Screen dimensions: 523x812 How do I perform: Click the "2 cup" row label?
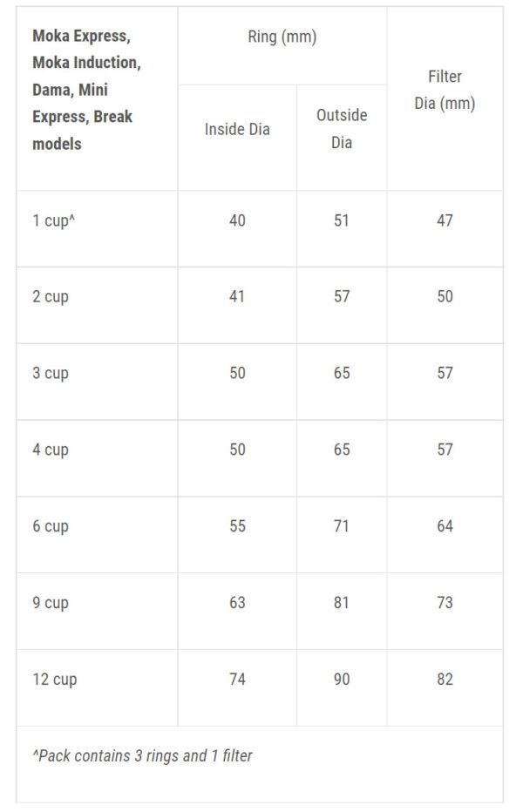point(51,297)
